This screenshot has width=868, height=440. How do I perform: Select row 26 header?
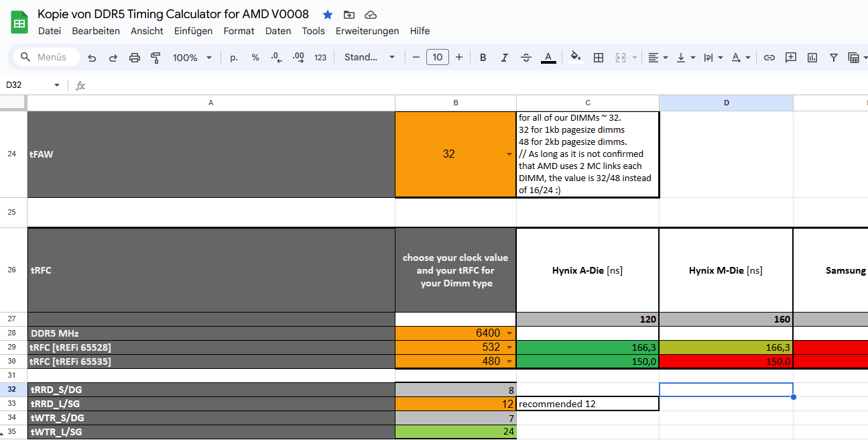[13, 270]
